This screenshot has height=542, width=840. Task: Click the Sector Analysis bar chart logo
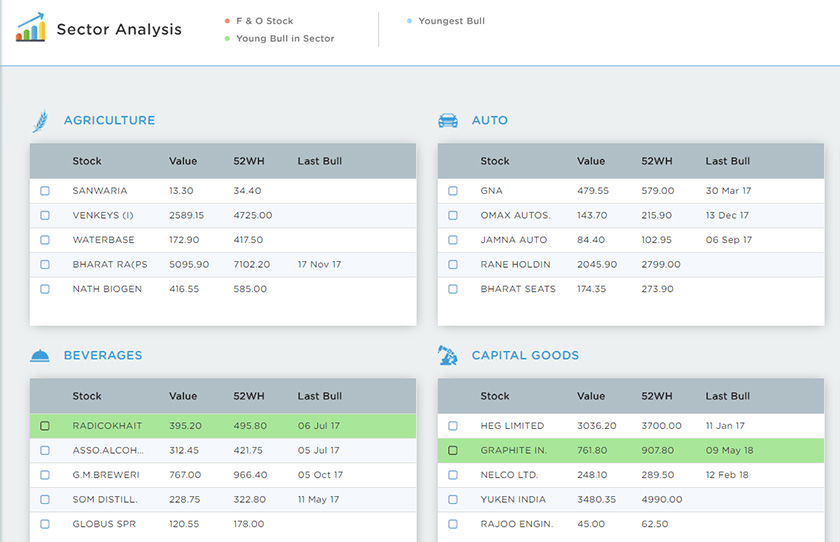(x=31, y=27)
